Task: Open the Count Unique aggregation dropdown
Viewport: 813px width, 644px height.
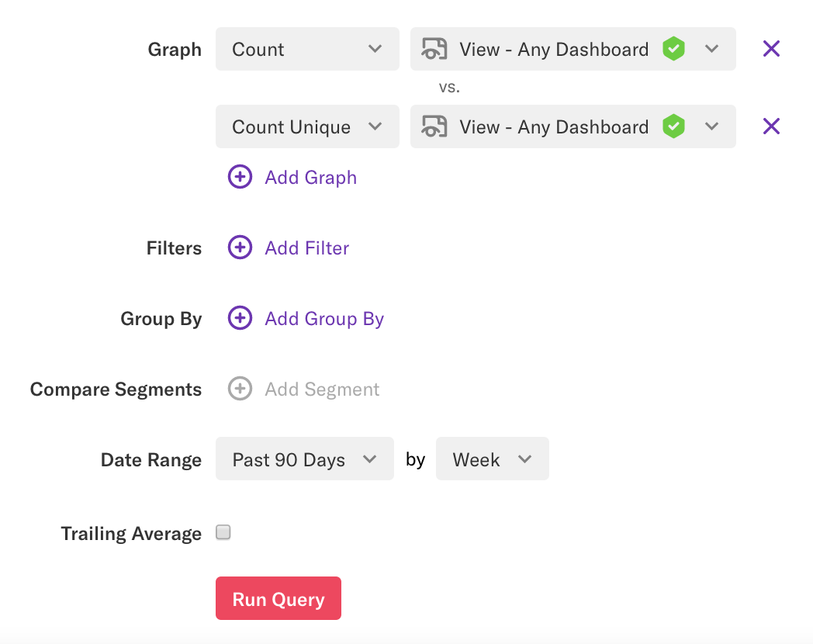Action: [307, 126]
